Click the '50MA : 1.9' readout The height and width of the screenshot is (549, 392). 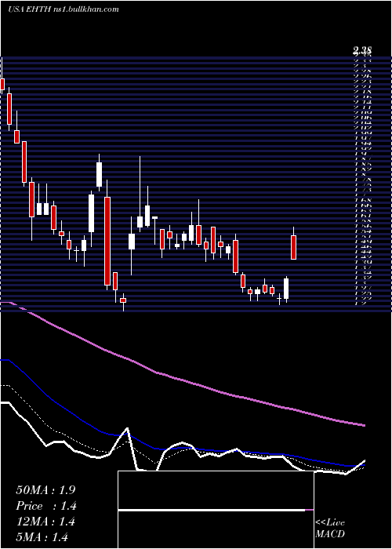click(45, 490)
